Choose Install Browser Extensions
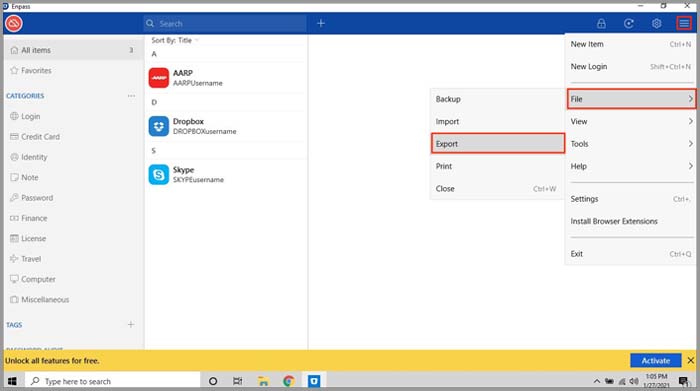 coord(631,221)
